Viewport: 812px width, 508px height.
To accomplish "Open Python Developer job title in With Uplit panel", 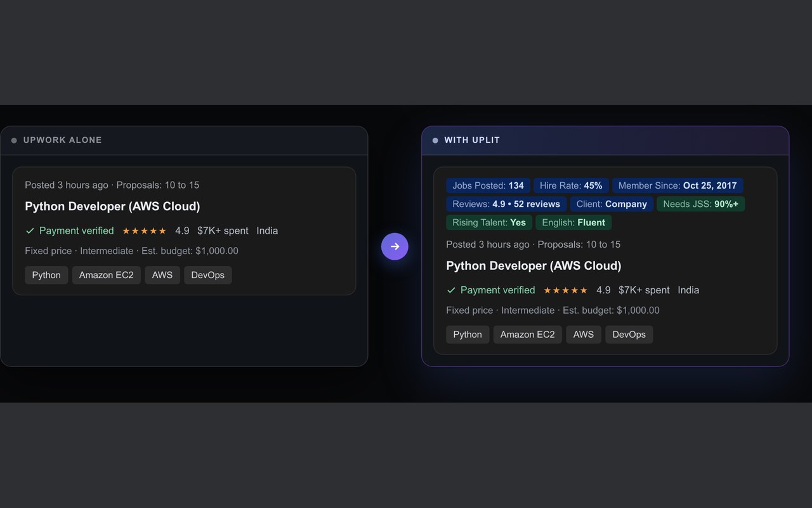I will [534, 265].
